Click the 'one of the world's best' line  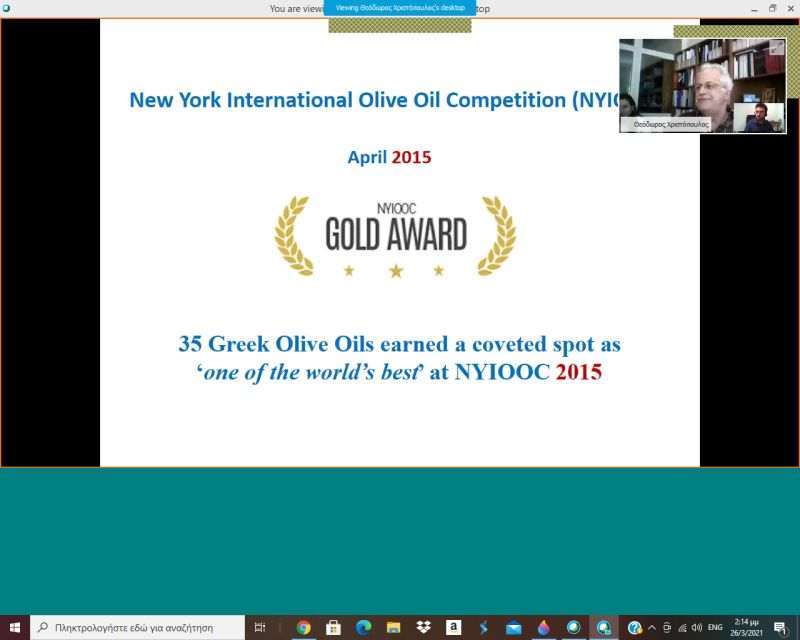click(x=399, y=372)
